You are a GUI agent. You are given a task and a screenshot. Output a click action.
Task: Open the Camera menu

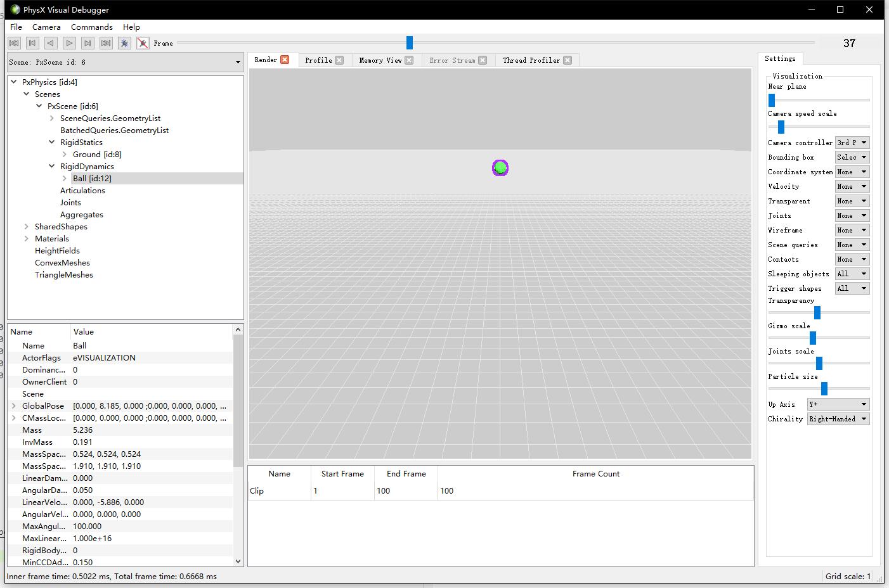46,27
